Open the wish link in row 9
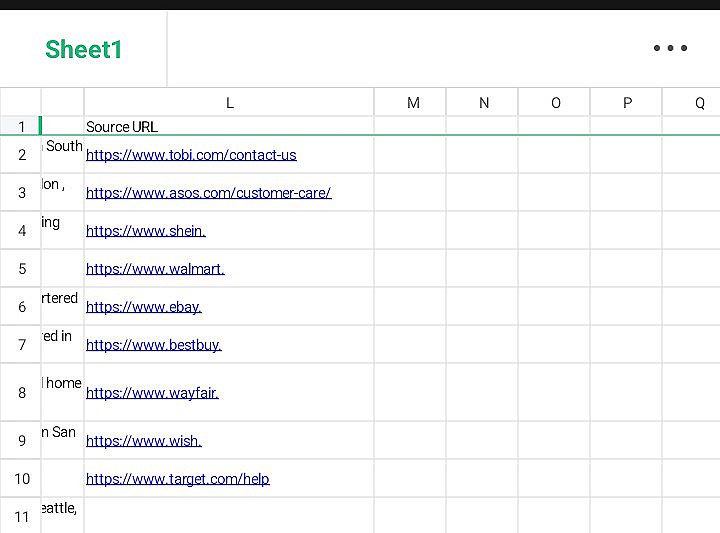 coord(144,441)
